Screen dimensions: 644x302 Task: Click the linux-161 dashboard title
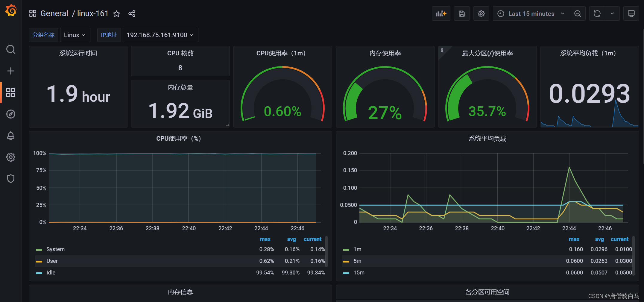92,13
